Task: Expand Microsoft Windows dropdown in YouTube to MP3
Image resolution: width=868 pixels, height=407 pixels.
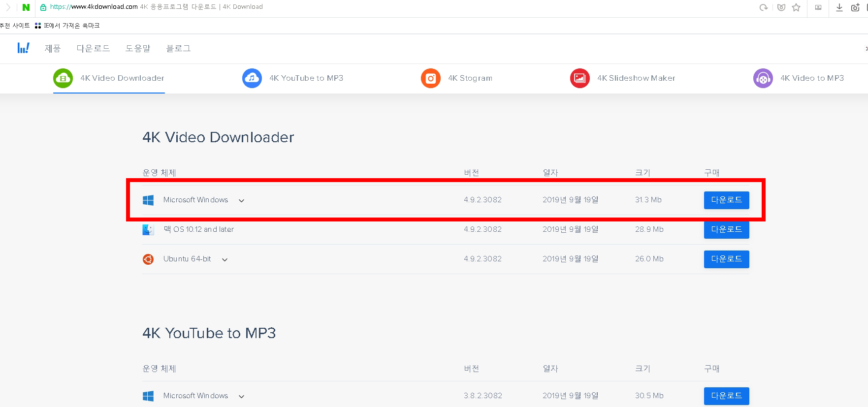Action: [241, 397]
